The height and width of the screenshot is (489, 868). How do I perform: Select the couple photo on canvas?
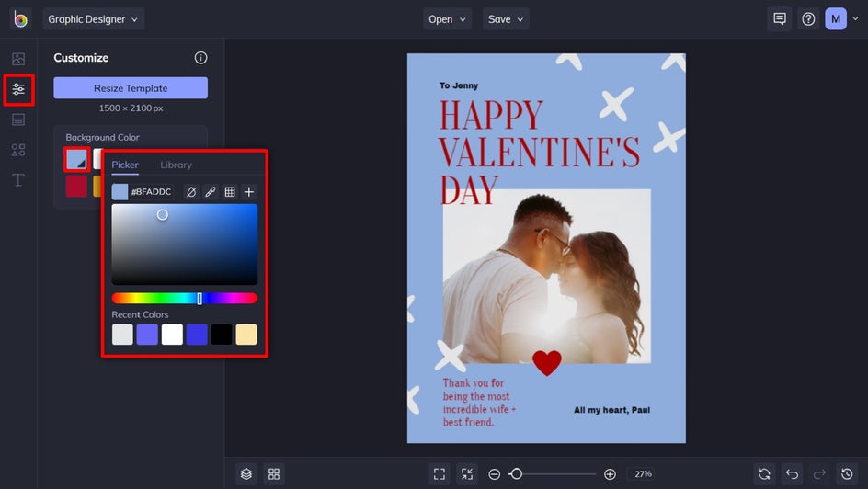(x=546, y=276)
